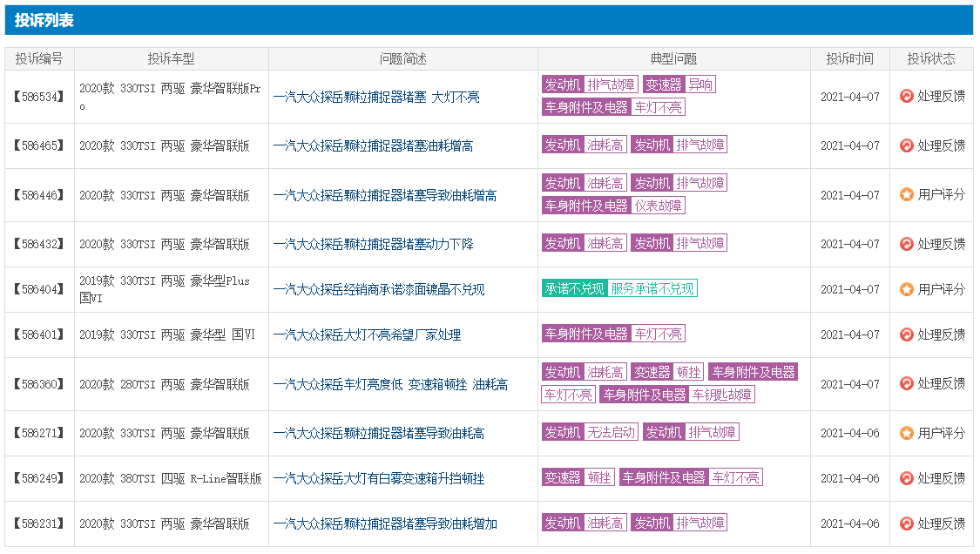Click the status icon in row 586534

[x=906, y=97]
